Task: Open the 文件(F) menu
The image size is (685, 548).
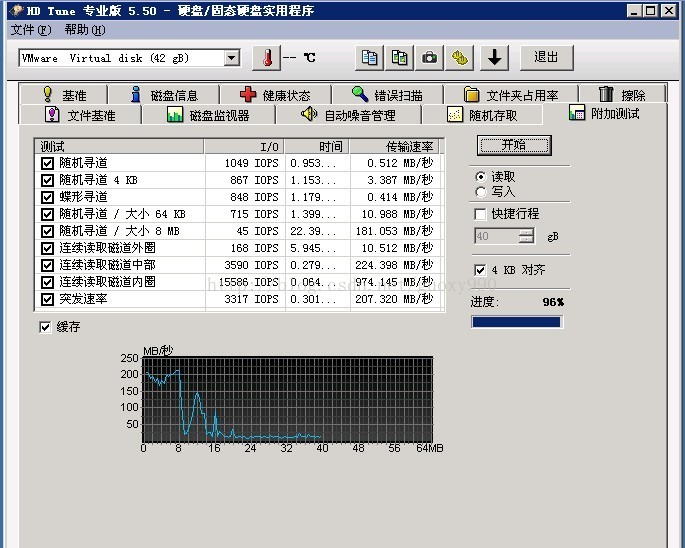Action: (31, 30)
